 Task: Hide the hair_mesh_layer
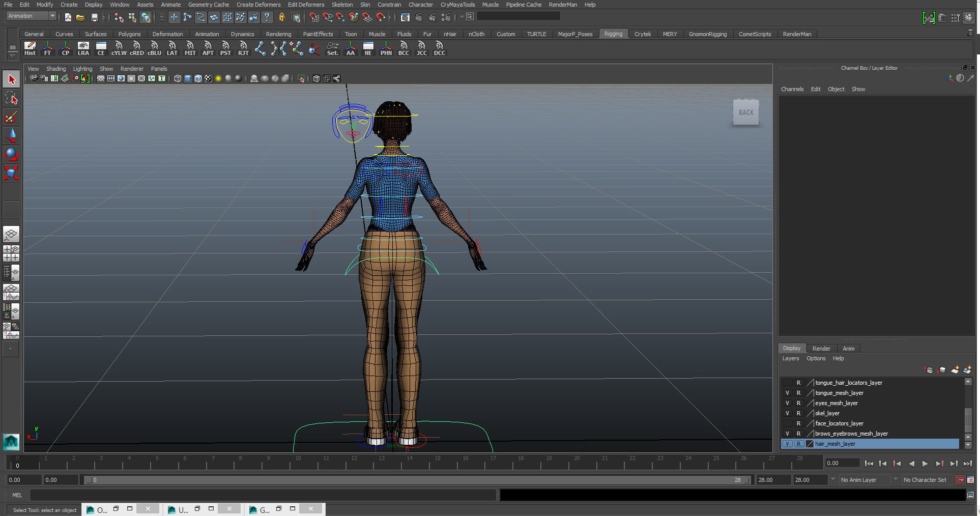tap(787, 444)
